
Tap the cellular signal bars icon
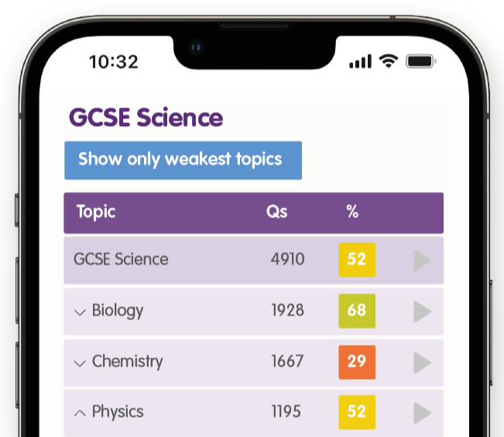click(360, 61)
